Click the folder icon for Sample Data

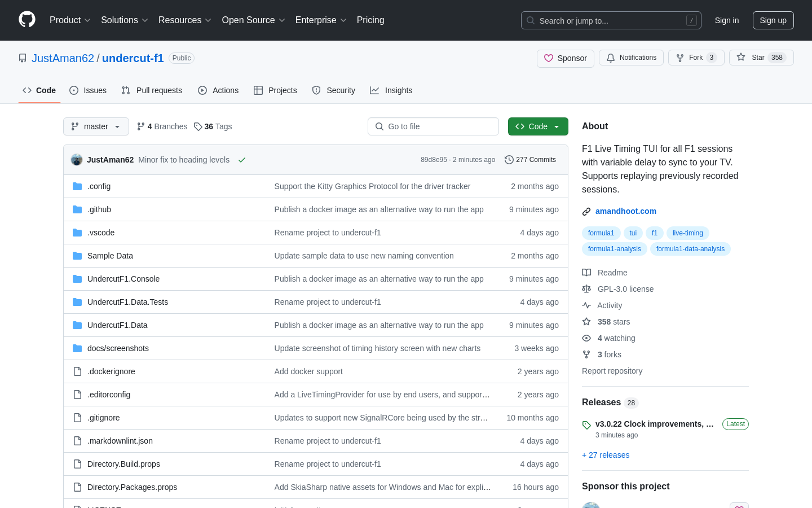(77, 256)
